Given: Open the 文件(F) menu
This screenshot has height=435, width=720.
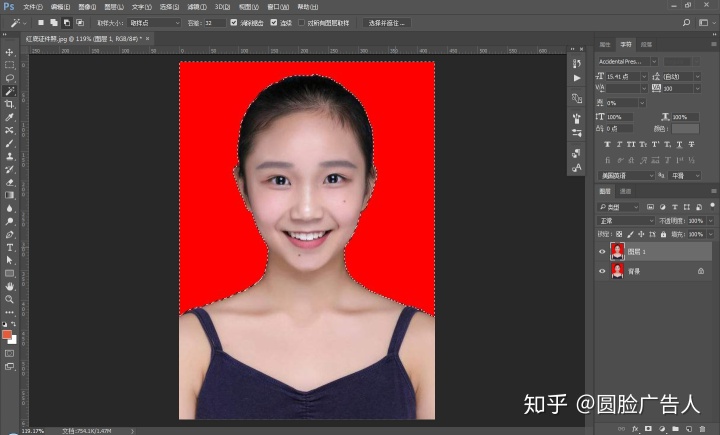Looking at the screenshot, I should [x=33, y=7].
